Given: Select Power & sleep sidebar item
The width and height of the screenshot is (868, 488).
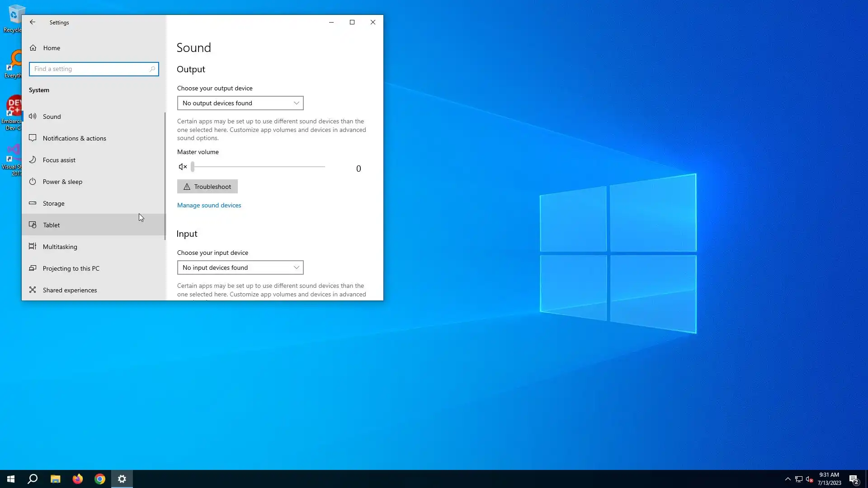Looking at the screenshot, I should [62, 182].
